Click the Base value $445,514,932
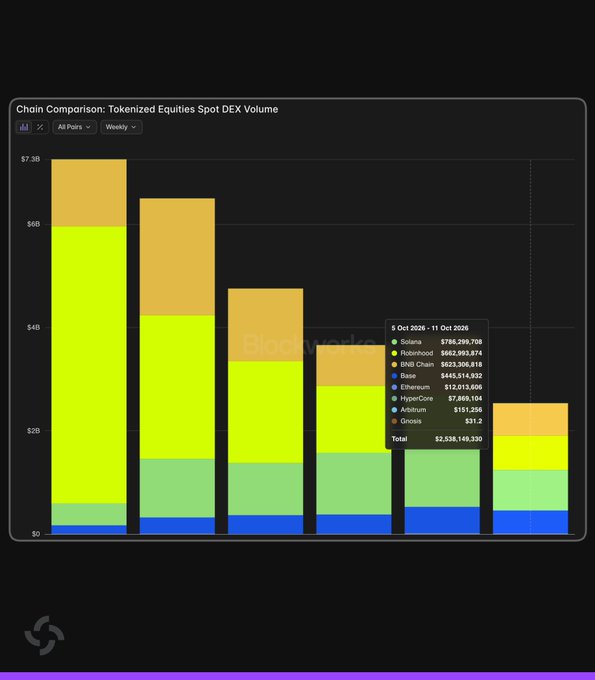595x680 pixels. pos(461,376)
